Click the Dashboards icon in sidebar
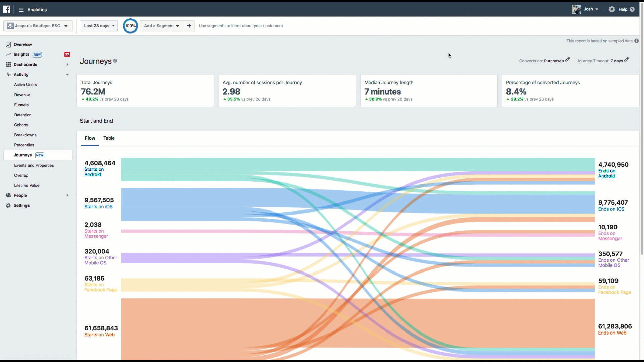The height and width of the screenshot is (362, 644). 8,65
